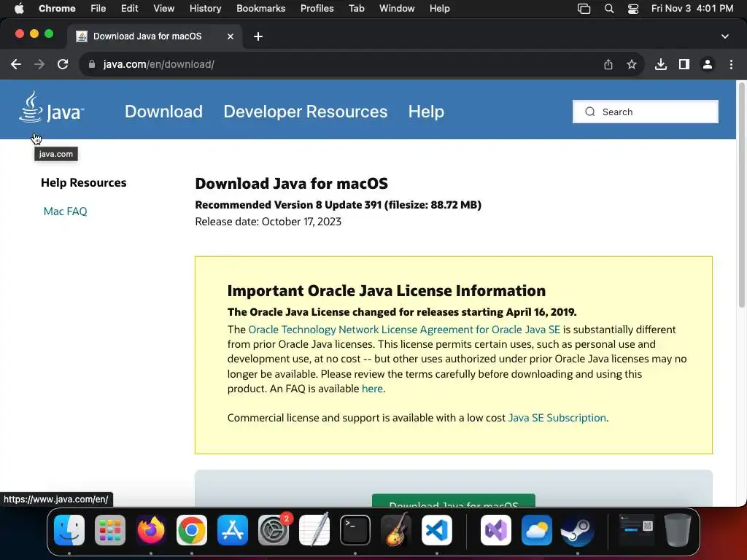Open Spotlight search in the menu bar
747x560 pixels.
pos(609,8)
